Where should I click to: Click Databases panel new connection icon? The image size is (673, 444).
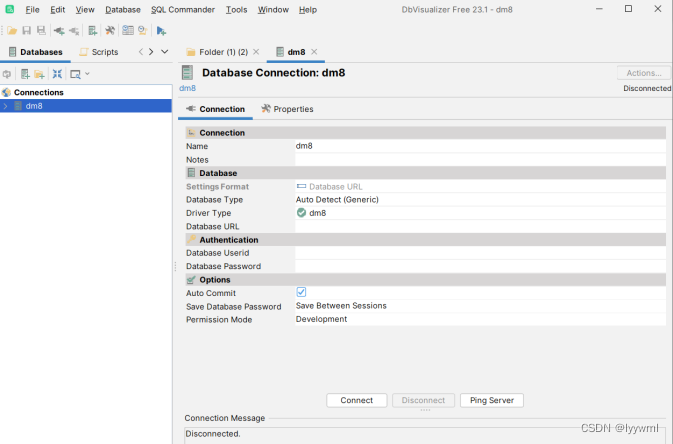25,74
